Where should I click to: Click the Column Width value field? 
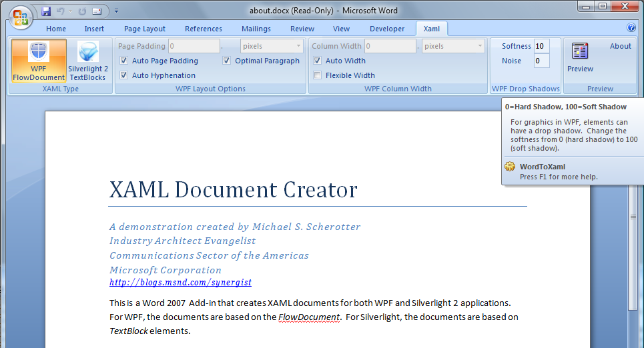click(390, 46)
